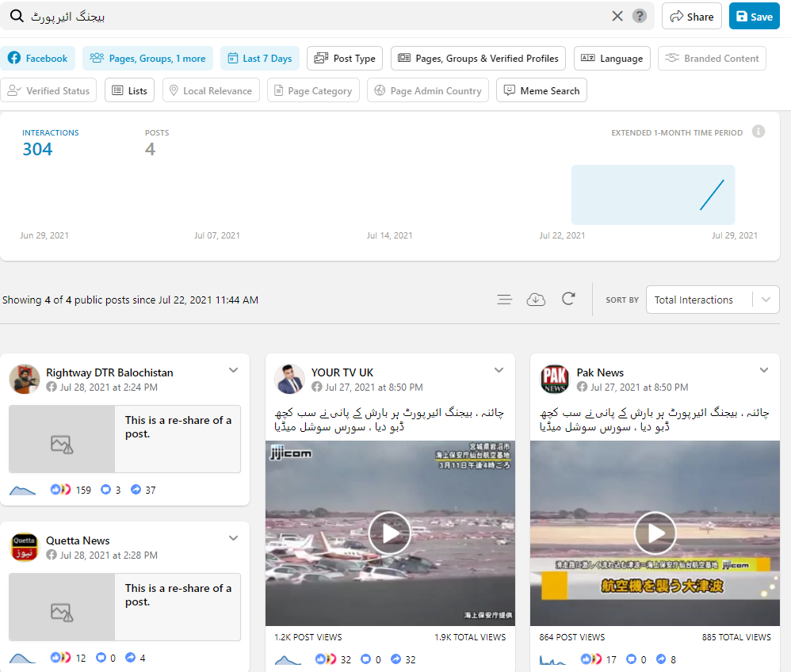The image size is (791, 672).
Task: Expand the Pak News post options chevron
Action: coord(764,370)
